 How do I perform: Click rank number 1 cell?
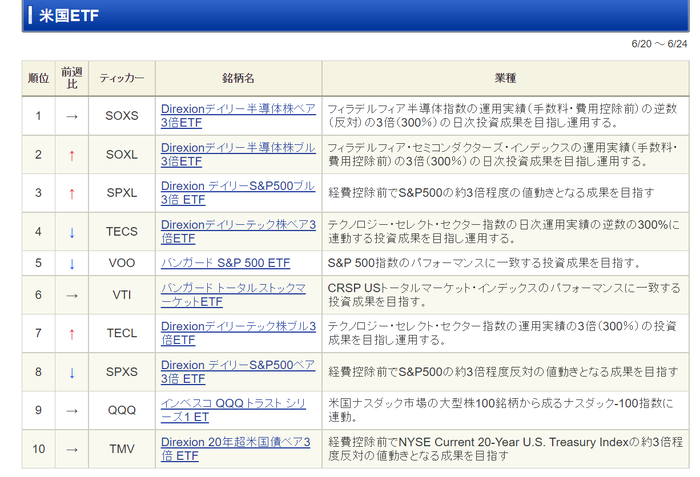38,116
